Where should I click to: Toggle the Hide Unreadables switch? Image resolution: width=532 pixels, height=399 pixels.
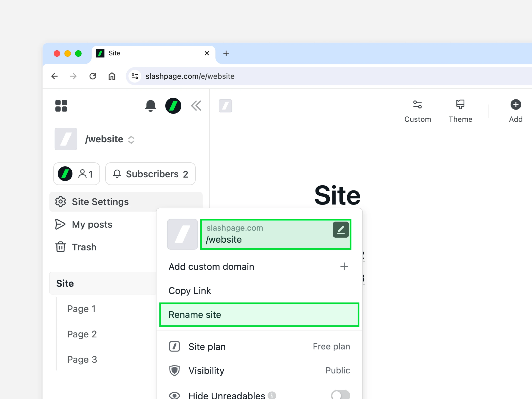point(340,395)
